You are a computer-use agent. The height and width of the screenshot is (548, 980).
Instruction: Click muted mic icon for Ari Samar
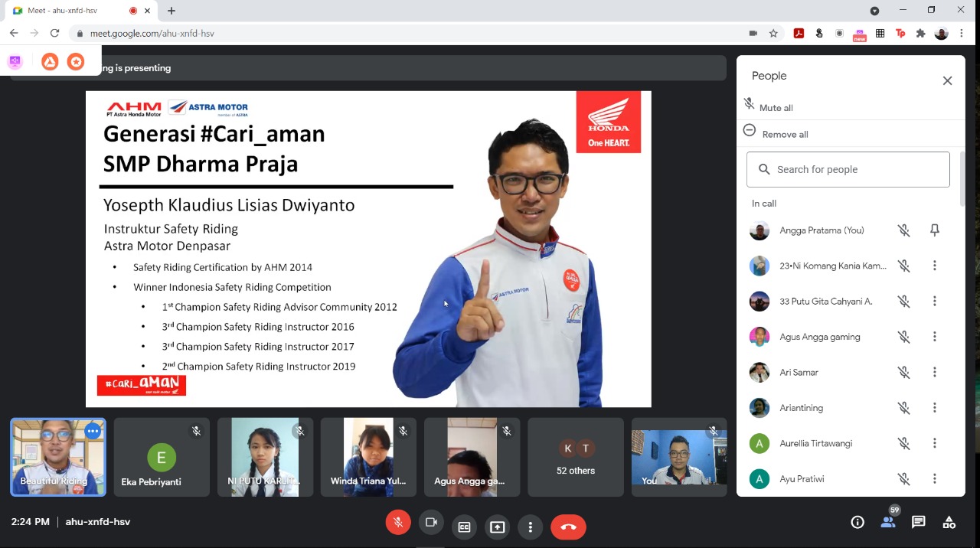904,373
